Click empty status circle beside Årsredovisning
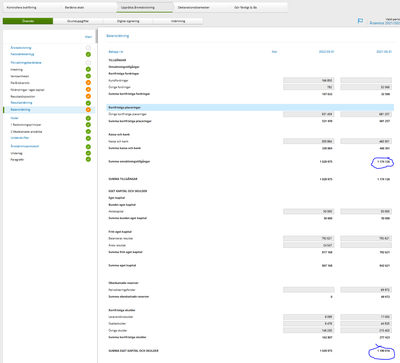The height and width of the screenshot is (363, 400). [88, 48]
